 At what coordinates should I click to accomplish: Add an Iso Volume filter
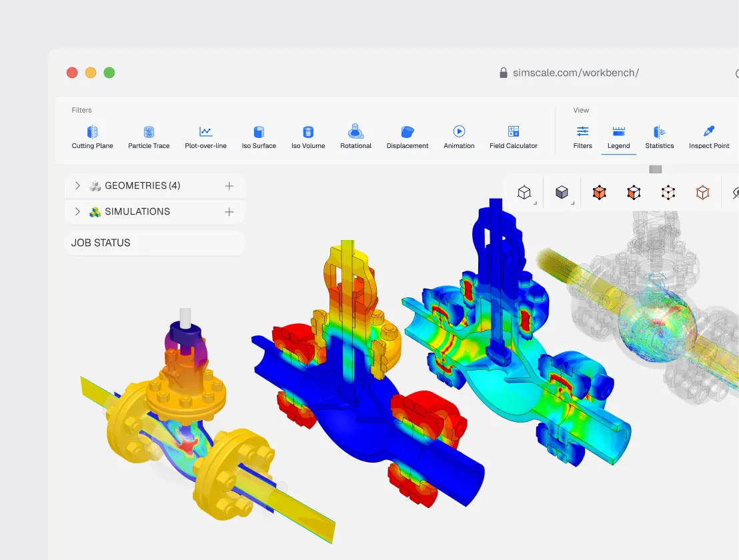(x=308, y=137)
